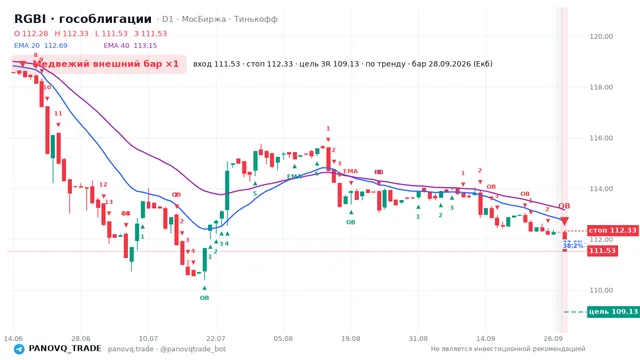The width and height of the screenshot is (640, 360).
Task: Click the large red triangle signal marker above last bar
Action: point(564,221)
